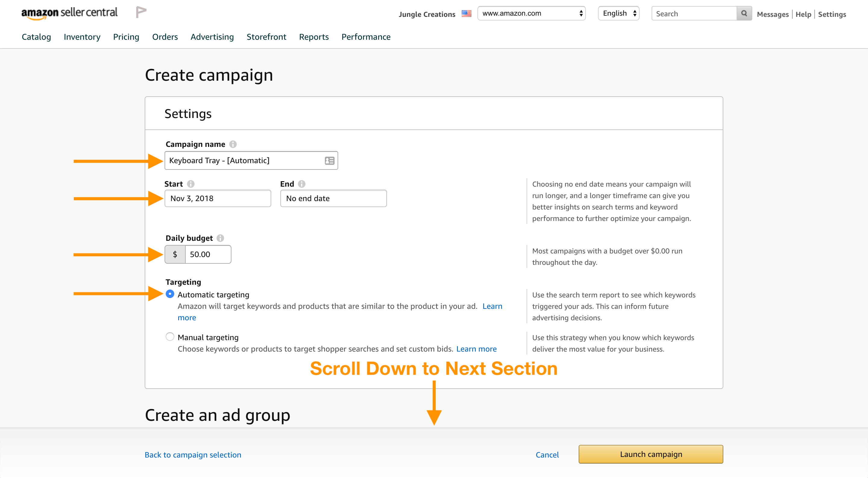Open the No end date picker

point(333,198)
